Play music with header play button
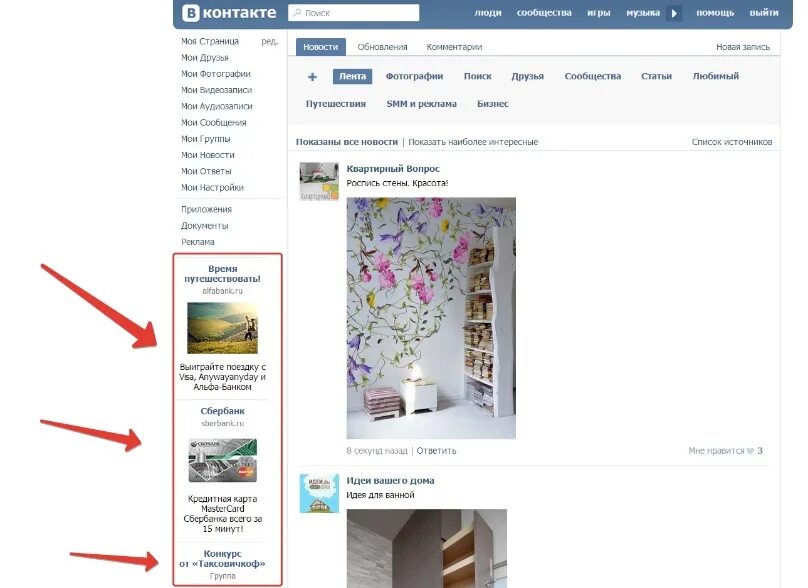Screen dimensions: 808x588 674,13
